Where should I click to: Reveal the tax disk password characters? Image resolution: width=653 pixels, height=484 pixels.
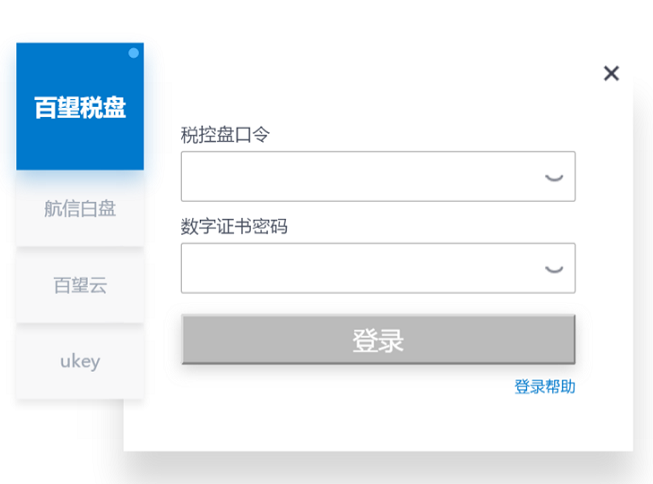tap(554, 178)
